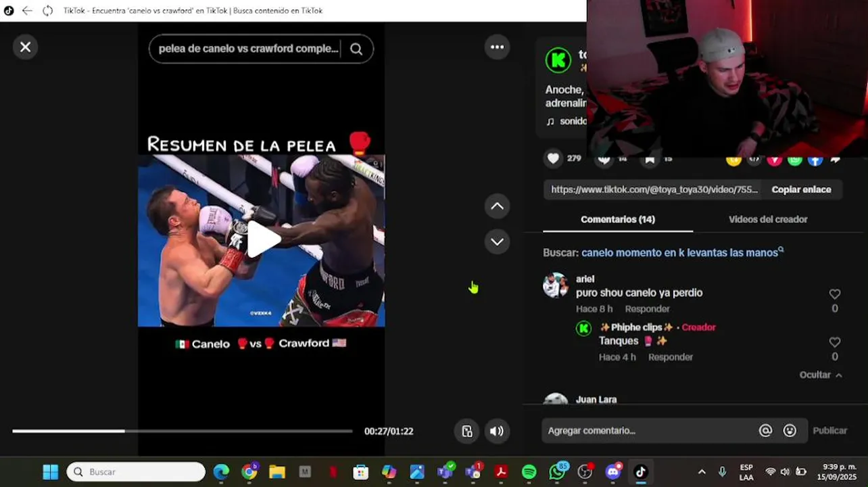Open Phiphe clips creator name link
The height and width of the screenshot is (487, 868).
pos(637,327)
